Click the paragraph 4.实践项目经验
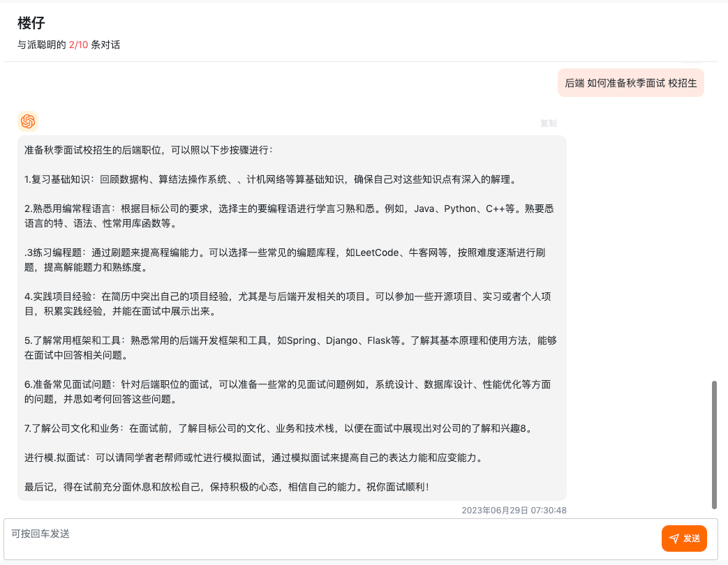 [x=288, y=304]
